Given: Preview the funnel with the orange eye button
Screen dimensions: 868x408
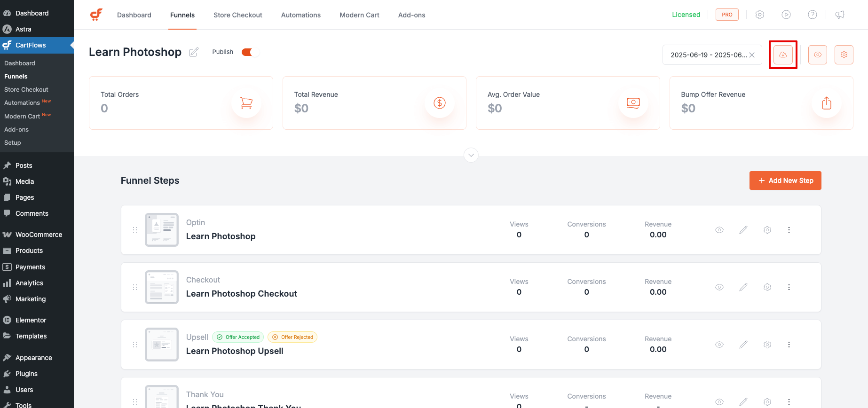Looking at the screenshot, I should (x=818, y=55).
